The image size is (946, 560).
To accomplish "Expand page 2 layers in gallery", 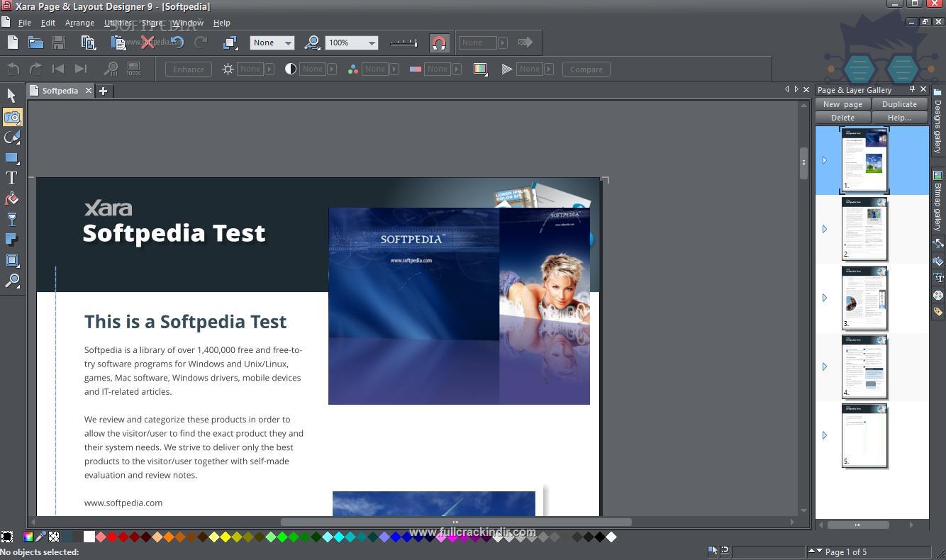I will (825, 229).
